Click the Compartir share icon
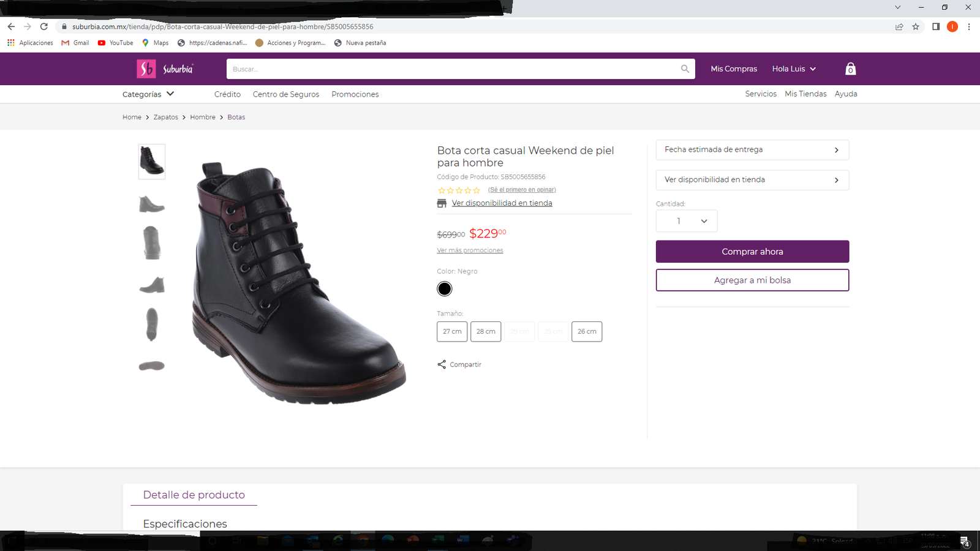Screen dimensions: 980x551 click(x=442, y=364)
